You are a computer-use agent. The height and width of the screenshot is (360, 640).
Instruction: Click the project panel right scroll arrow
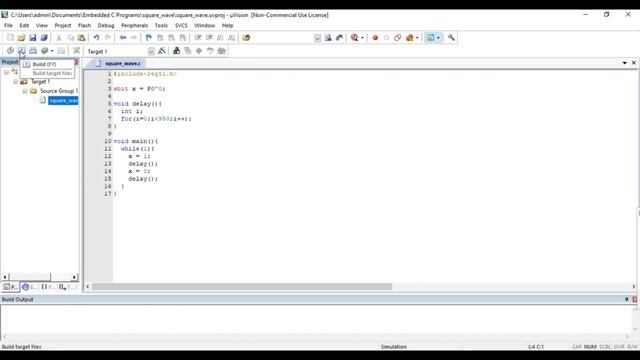pyautogui.click(x=74, y=277)
